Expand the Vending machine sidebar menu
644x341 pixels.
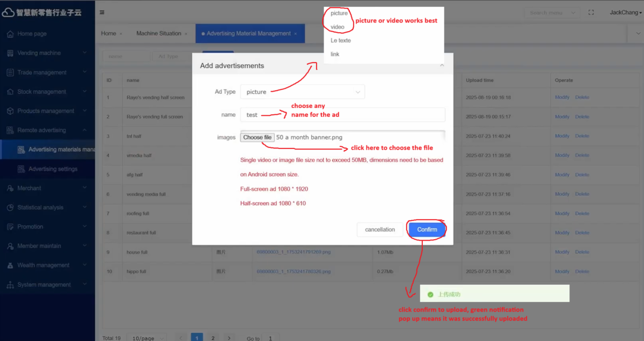coord(46,53)
